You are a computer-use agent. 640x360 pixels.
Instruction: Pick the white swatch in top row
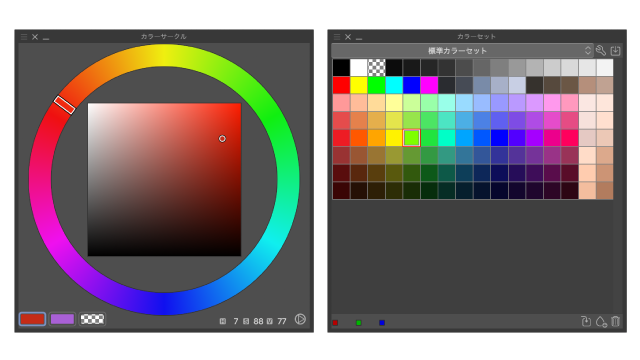(x=359, y=67)
